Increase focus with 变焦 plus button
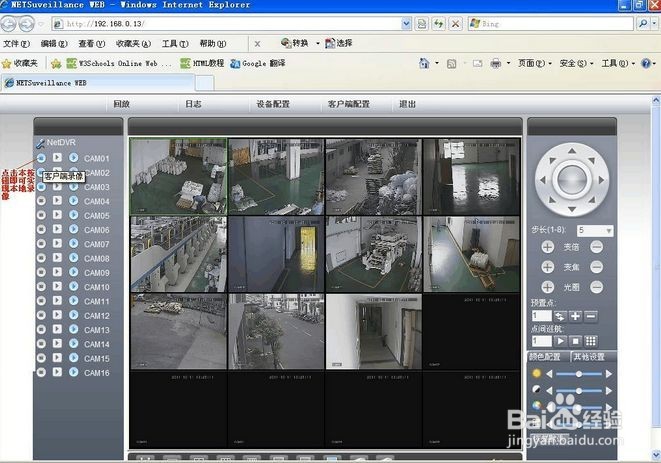 [x=548, y=266]
